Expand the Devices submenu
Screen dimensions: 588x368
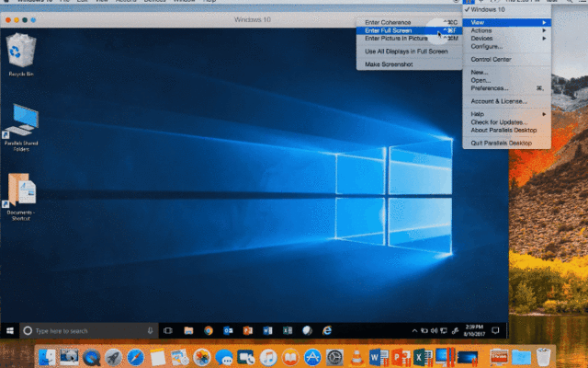506,39
